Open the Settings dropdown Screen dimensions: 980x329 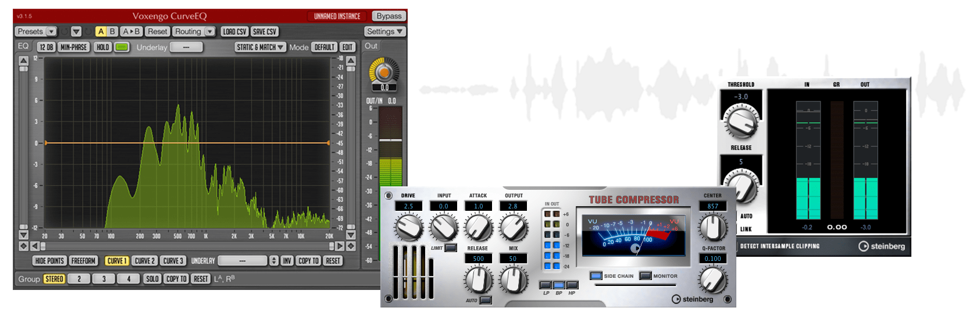pyautogui.click(x=385, y=31)
